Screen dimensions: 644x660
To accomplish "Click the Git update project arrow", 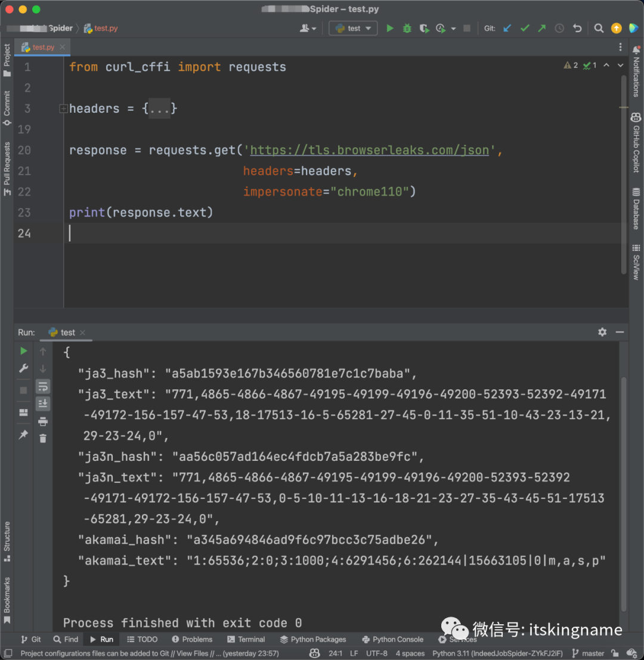I will click(507, 28).
